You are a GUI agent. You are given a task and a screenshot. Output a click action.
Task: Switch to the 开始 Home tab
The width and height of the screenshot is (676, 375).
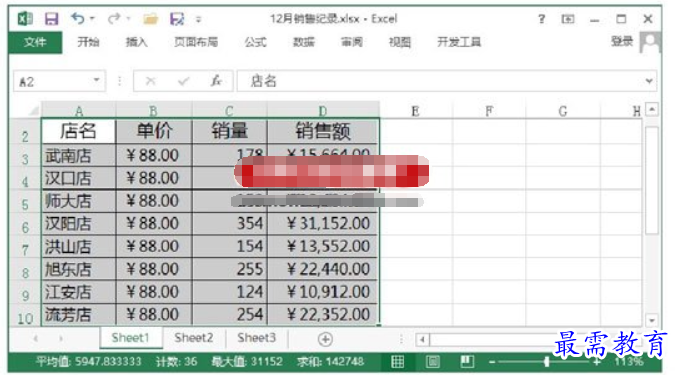88,42
